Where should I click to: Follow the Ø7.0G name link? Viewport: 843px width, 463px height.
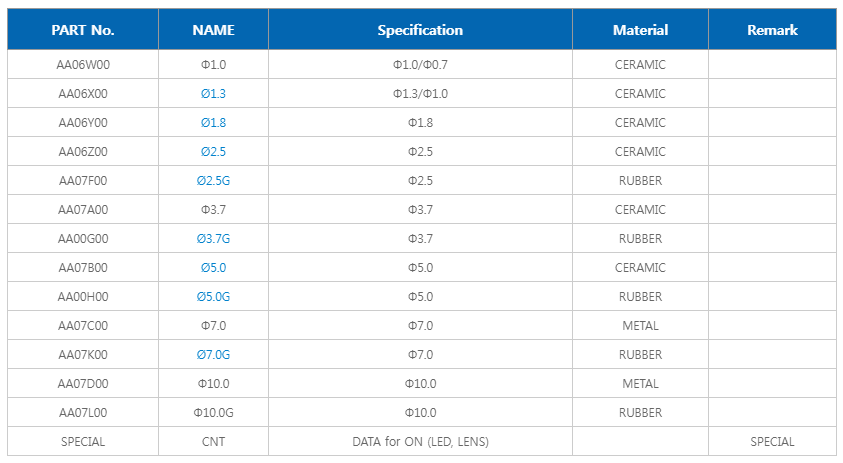213,355
